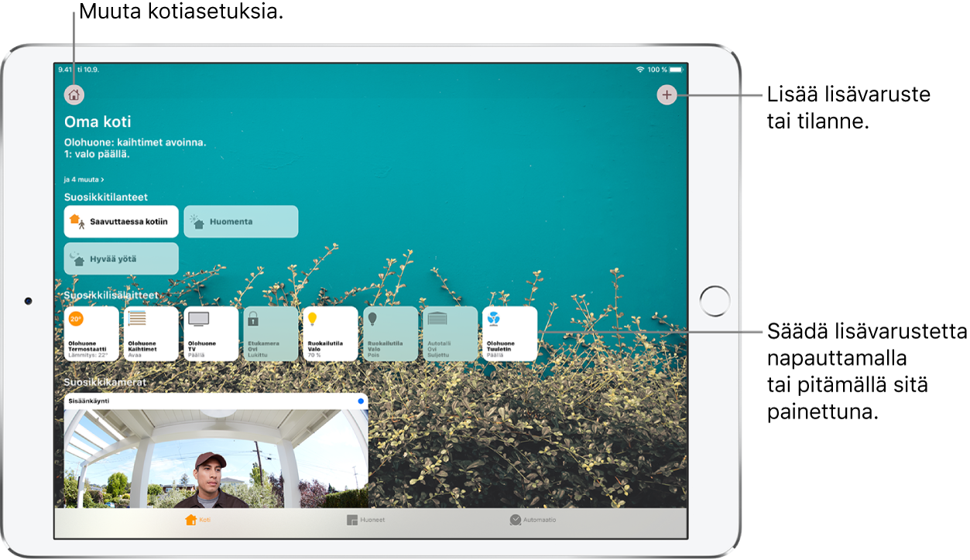Toggle the Olohuone Tuuletin fan tile
Screen dimensions: 970x560
pyautogui.click(x=509, y=333)
